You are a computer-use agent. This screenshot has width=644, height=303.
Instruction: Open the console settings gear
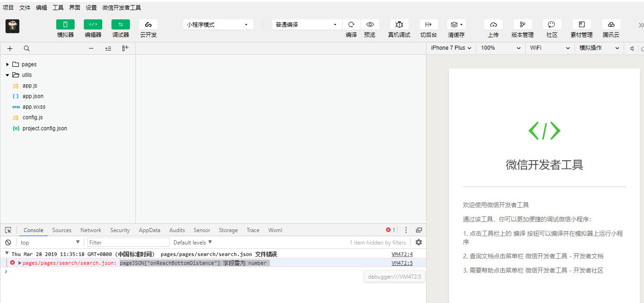point(419,242)
